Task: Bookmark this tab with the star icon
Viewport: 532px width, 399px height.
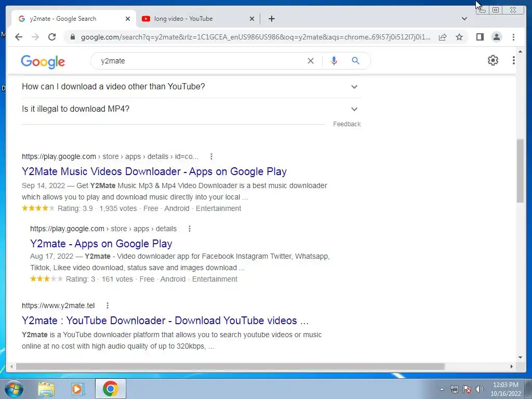Action: click(x=459, y=37)
